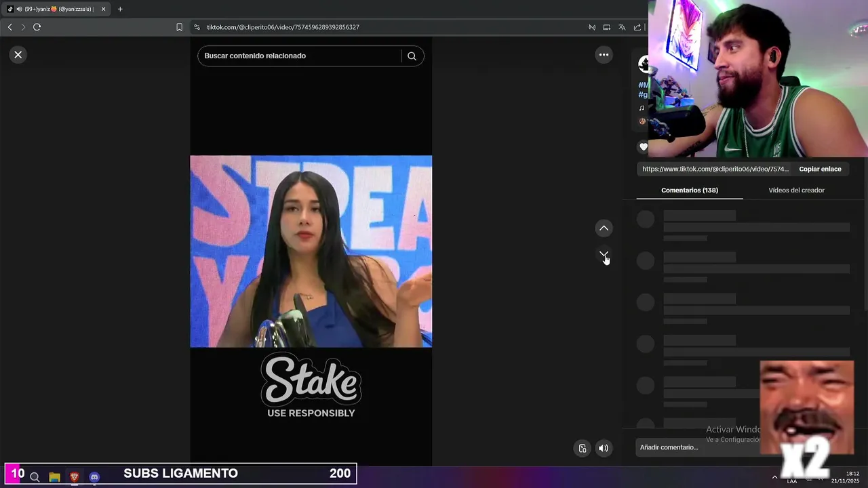Show hidden system tray icons
Viewport: 868px width, 488px height.
tap(774, 477)
